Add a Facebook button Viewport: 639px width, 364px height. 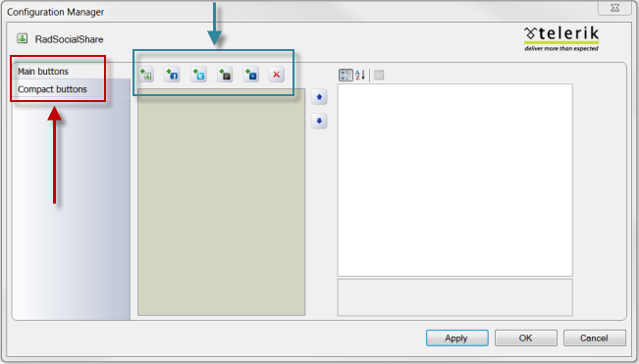click(172, 75)
